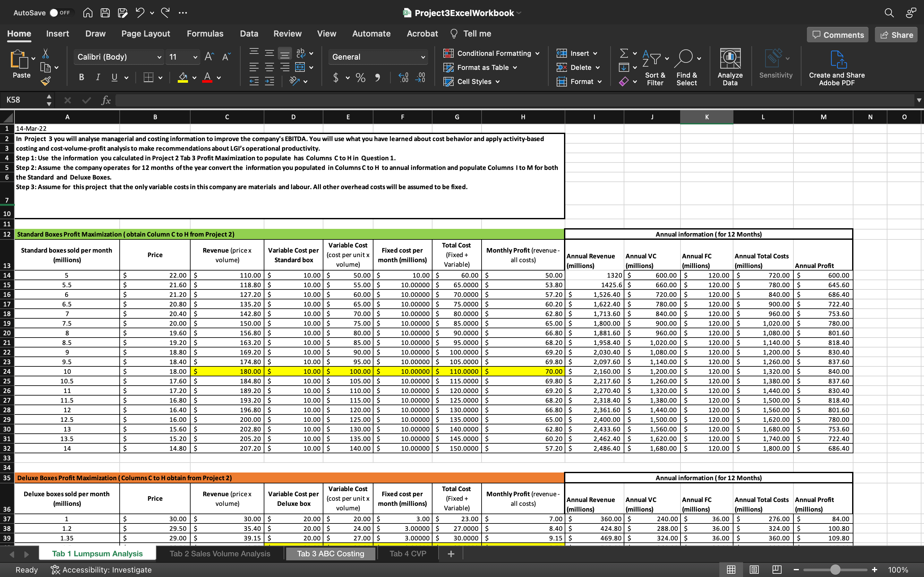Image resolution: width=924 pixels, height=577 pixels.
Task: Toggle bold formatting
Action: pos(81,77)
